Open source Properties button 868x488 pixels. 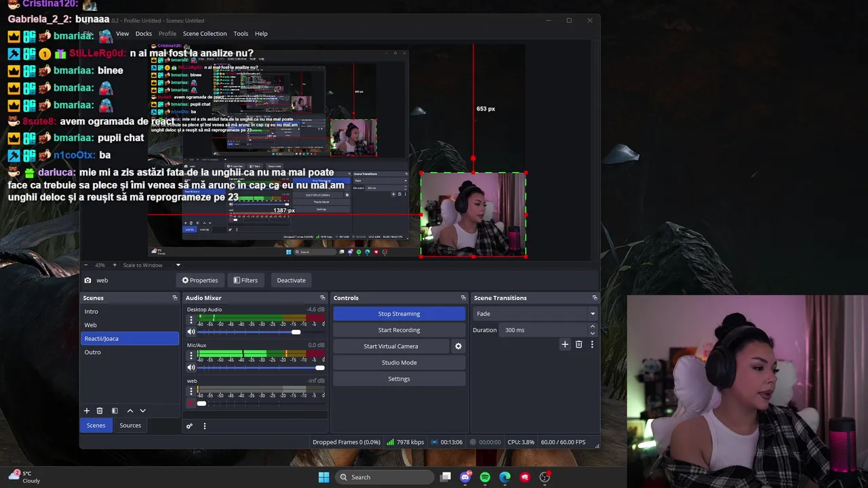tap(200, 280)
